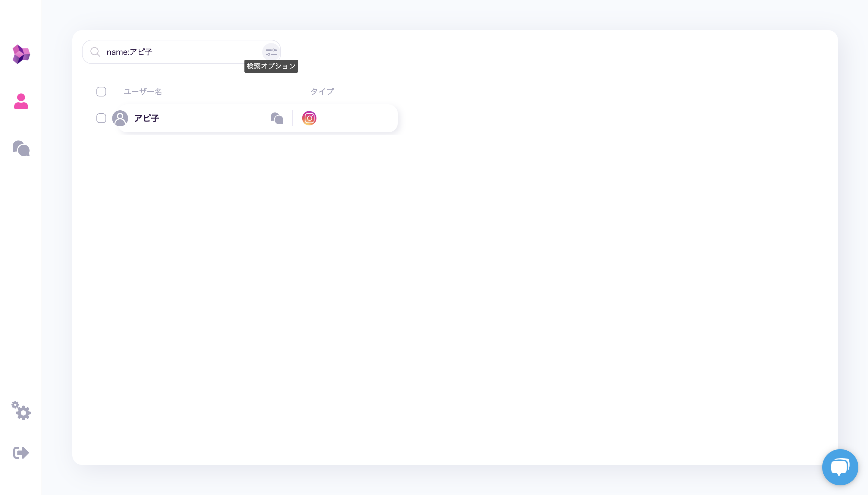Sort by the ユーザー名 column header

tap(143, 92)
